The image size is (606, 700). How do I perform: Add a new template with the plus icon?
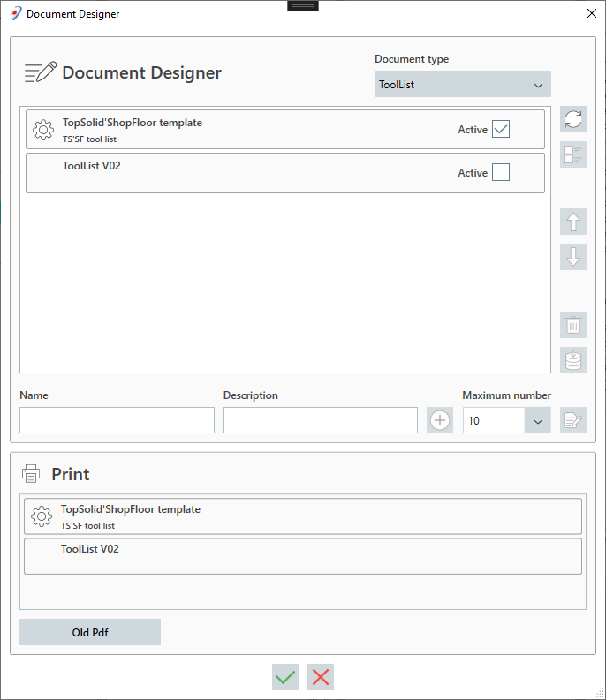440,420
